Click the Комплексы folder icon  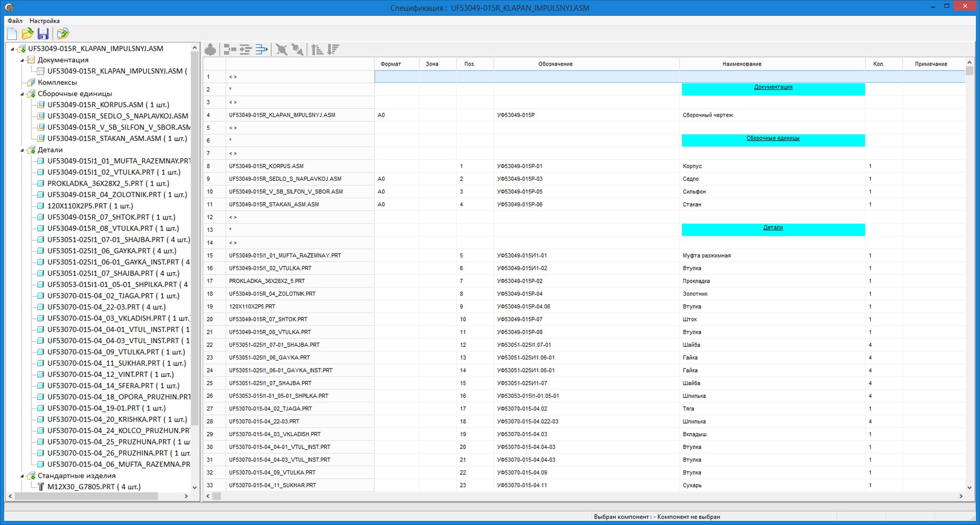pyautogui.click(x=31, y=82)
